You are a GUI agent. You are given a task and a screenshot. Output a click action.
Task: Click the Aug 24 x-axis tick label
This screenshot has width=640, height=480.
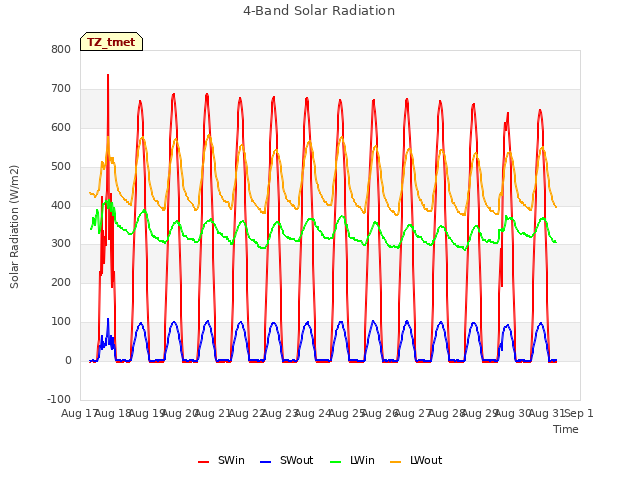coord(312,413)
